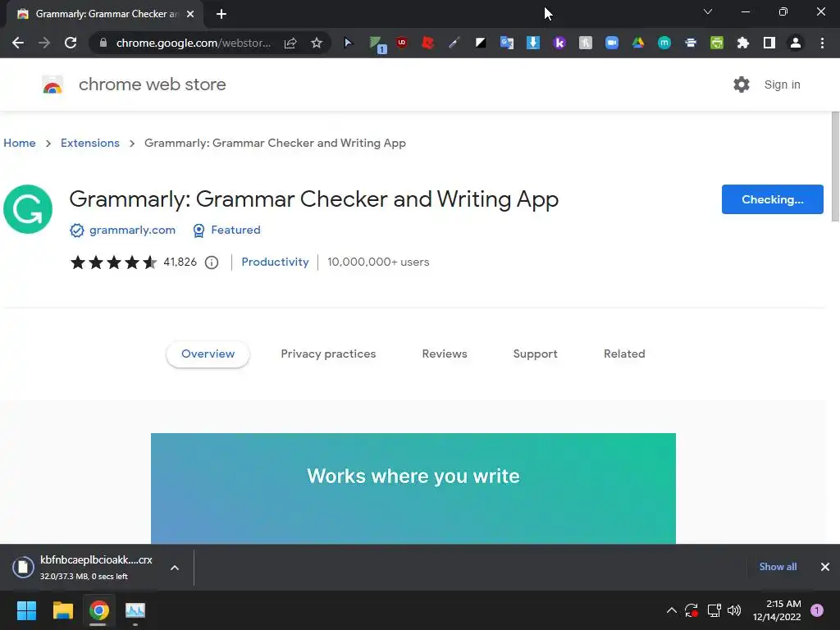
Task: Open the taskbar clock and date
Action: click(x=777, y=610)
